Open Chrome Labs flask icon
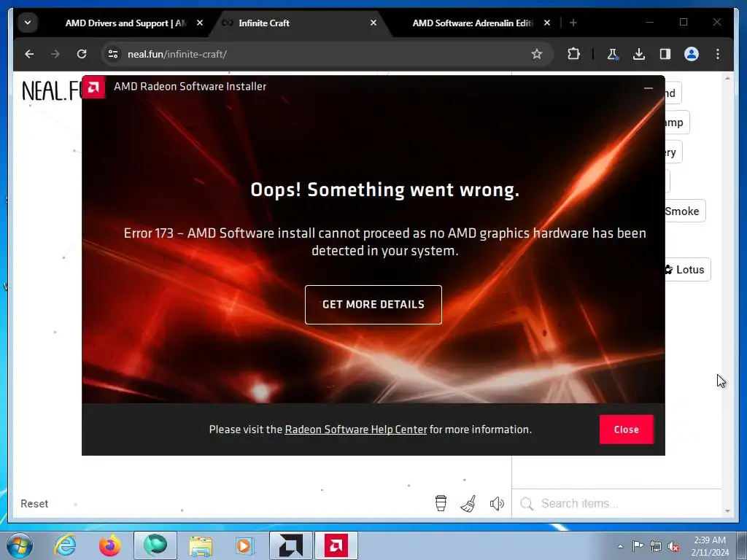The image size is (747, 560). coord(612,54)
